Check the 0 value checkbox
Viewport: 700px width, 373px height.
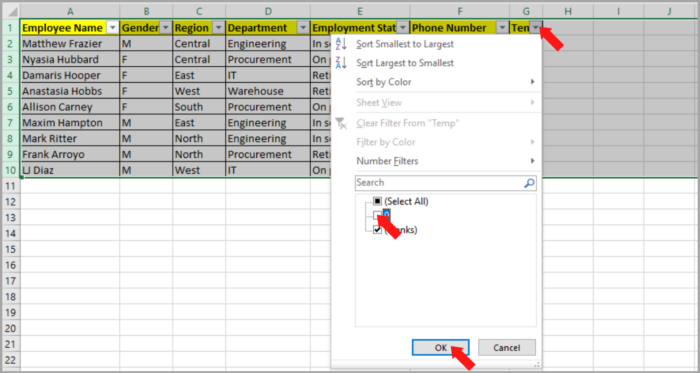[377, 216]
